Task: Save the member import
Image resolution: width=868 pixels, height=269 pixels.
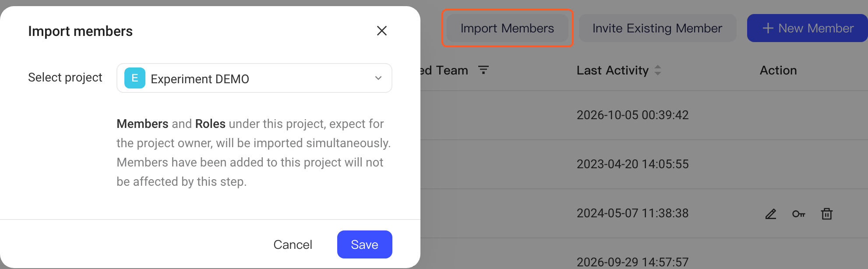Action: pyautogui.click(x=364, y=244)
